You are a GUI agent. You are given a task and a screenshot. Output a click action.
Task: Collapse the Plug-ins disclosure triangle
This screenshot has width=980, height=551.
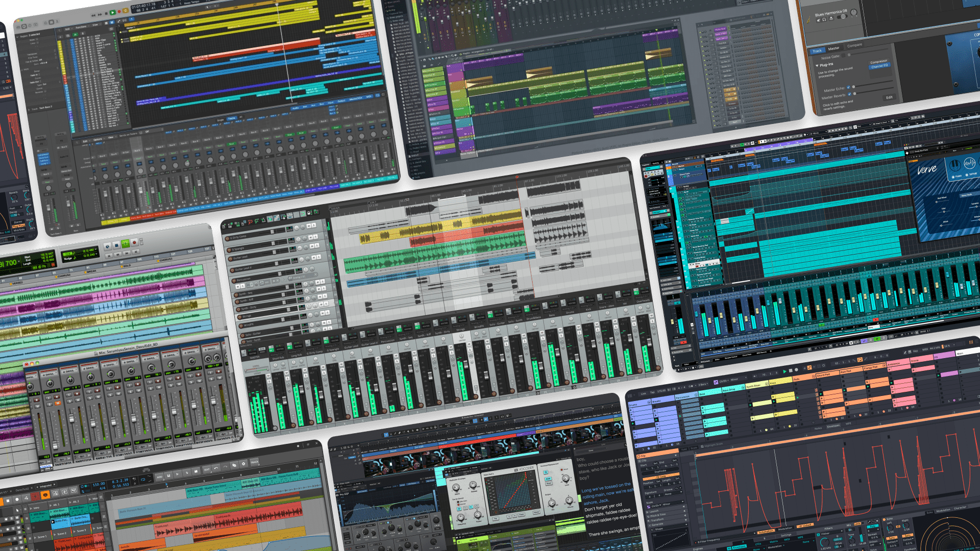pyautogui.click(x=817, y=65)
